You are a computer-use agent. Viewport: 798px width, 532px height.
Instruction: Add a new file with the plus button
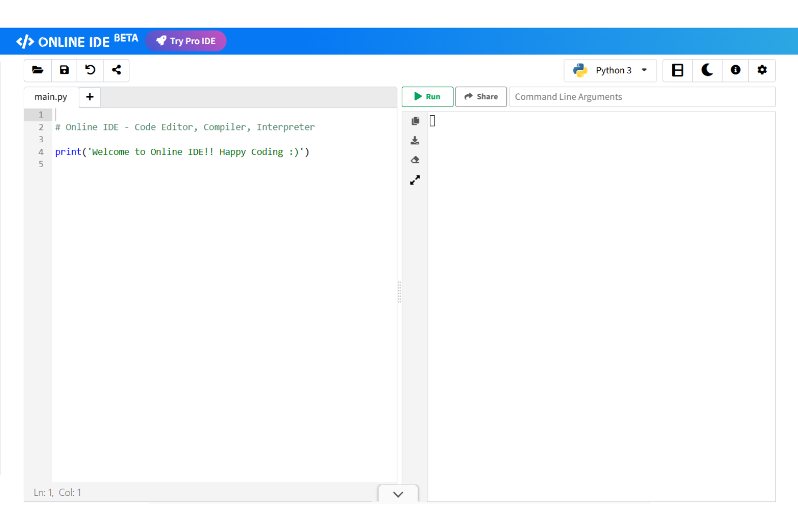point(90,97)
